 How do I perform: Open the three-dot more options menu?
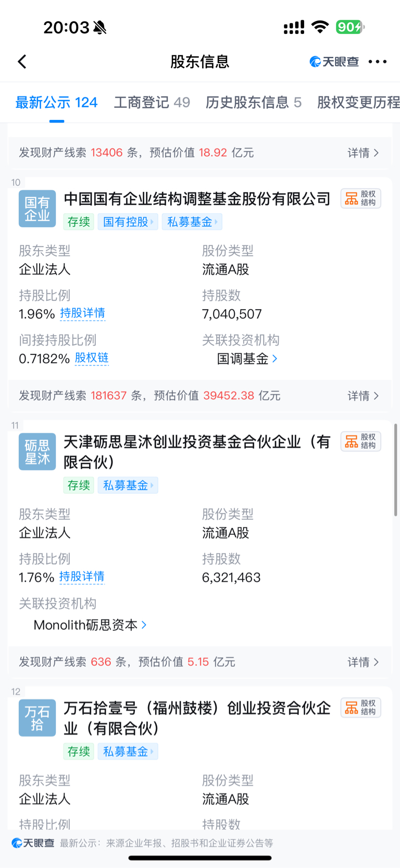[377, 62]
